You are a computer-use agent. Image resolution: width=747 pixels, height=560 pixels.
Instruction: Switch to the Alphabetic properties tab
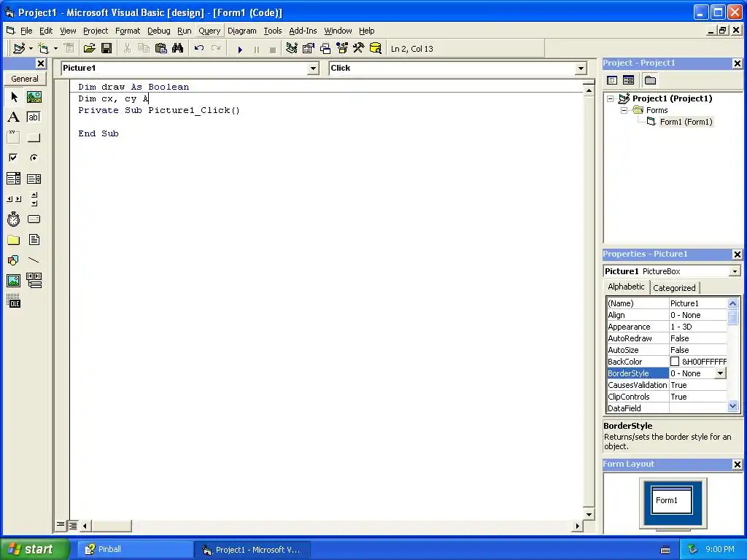pyautogui.click(x=626, y=287)
